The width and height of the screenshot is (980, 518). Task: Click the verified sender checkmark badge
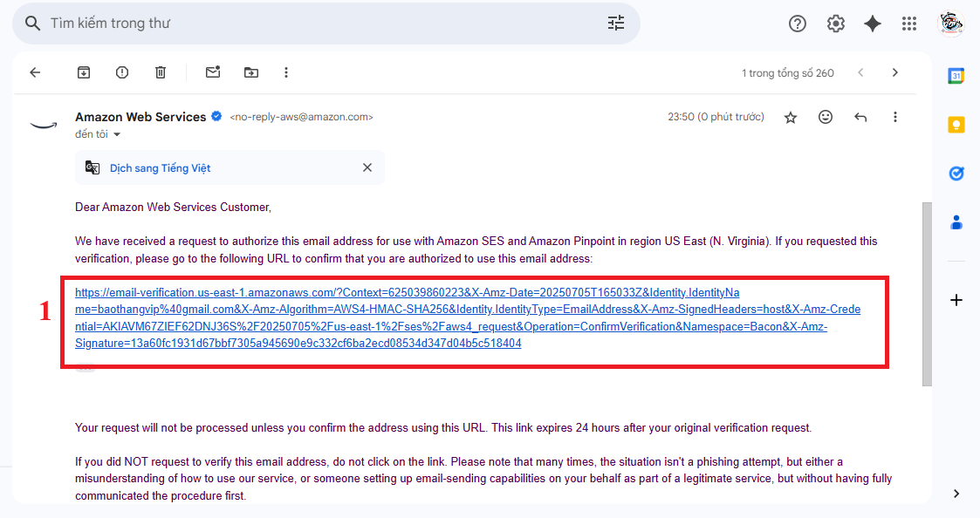pyautogui.click(x=216, y=116)
